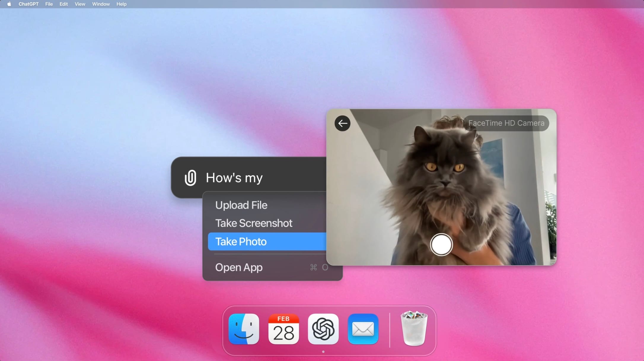Viewport: 644px width, 361px height.
Task: Select Upload File from the attachment menu
Action: point(241,205)
